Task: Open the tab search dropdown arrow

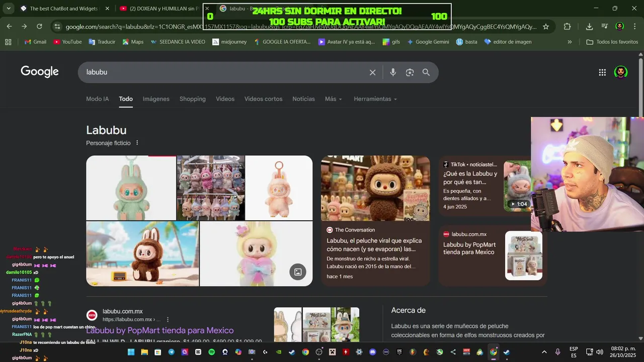Action: click(x=9, y=9)
